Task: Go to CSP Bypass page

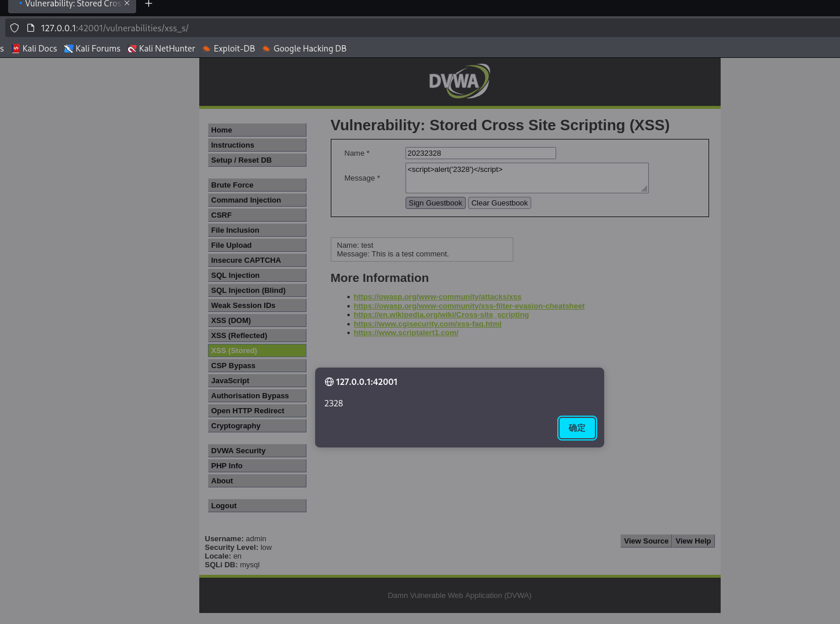Action: click(257, 365)
